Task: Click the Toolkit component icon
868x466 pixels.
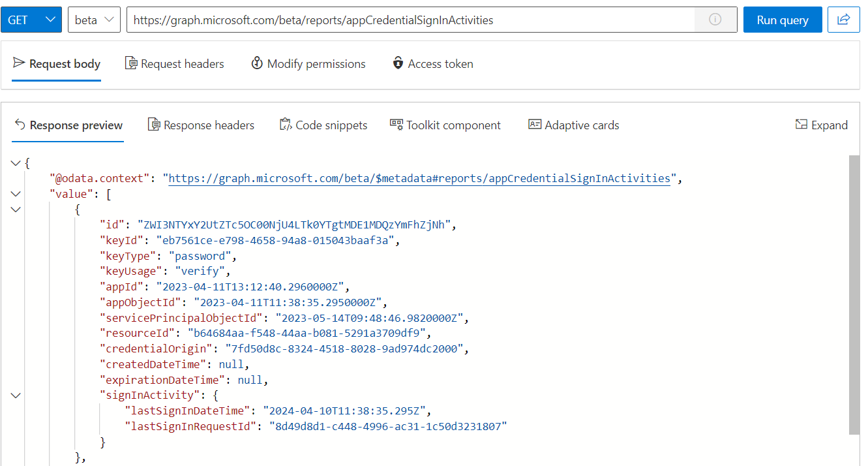Action: (397, 124)
